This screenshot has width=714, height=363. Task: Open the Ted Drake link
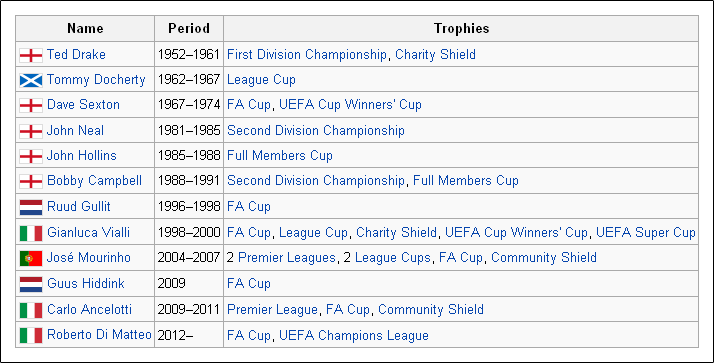click(x=76, y=55)
